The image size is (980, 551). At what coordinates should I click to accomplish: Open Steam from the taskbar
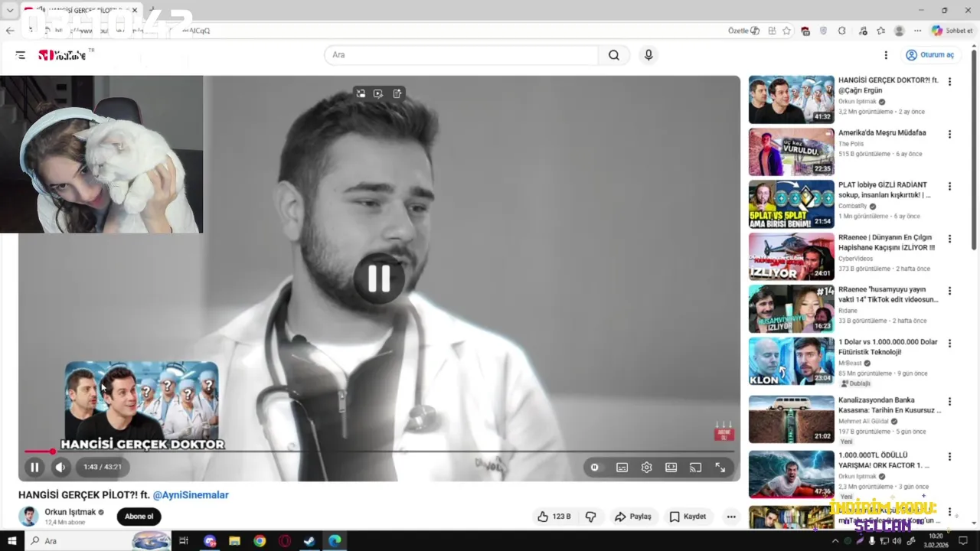[x=309, y=541]
